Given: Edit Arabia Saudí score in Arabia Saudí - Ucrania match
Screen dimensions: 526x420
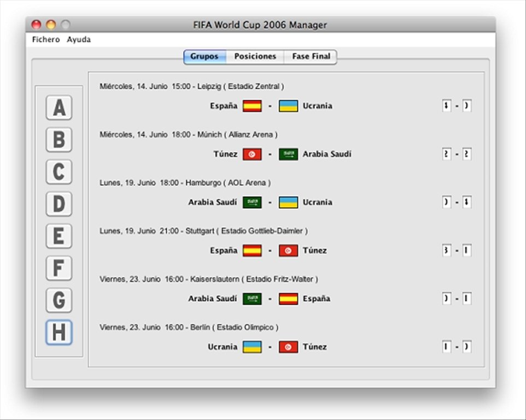Looking at the screenshot, I should [447, 202].
